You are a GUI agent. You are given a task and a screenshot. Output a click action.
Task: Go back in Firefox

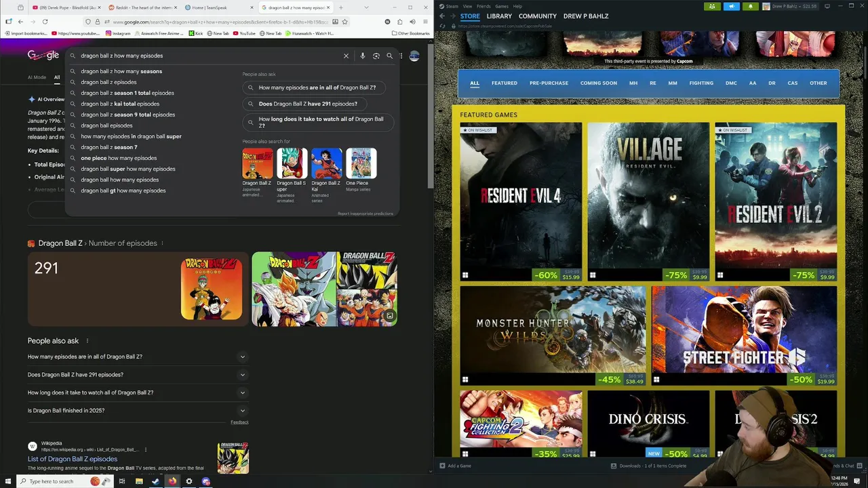click(20, 22)
